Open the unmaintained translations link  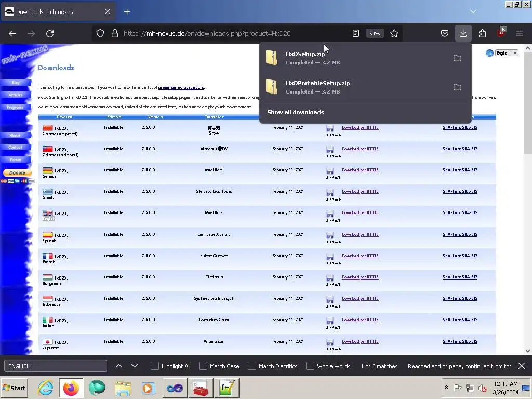[181, 87]
